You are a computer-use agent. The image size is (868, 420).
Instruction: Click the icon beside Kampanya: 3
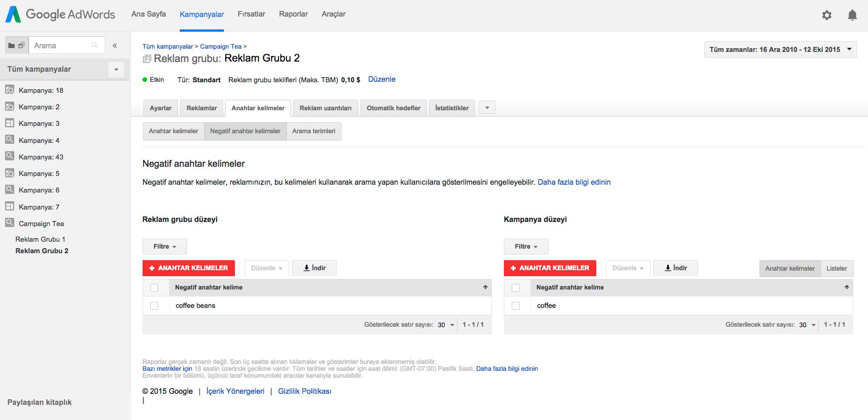tap(10, 123)
